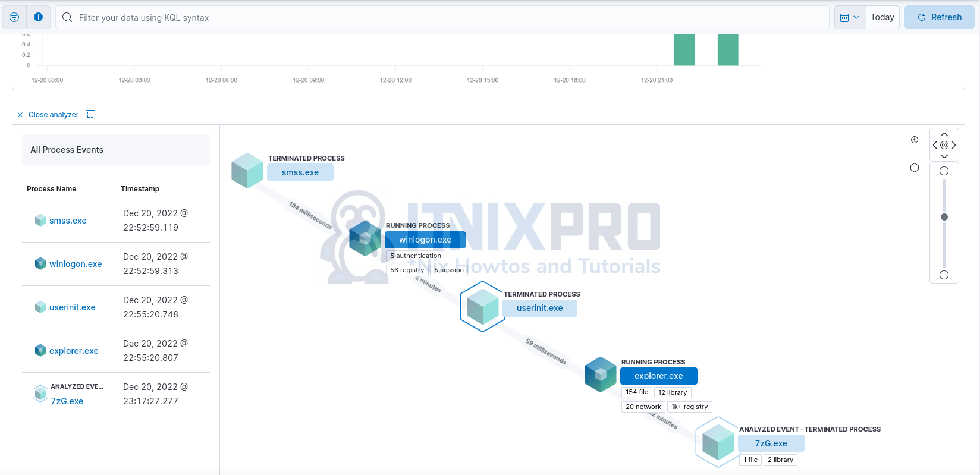Recenter the graph view
980x475 pixels.
tap(944, 145)
